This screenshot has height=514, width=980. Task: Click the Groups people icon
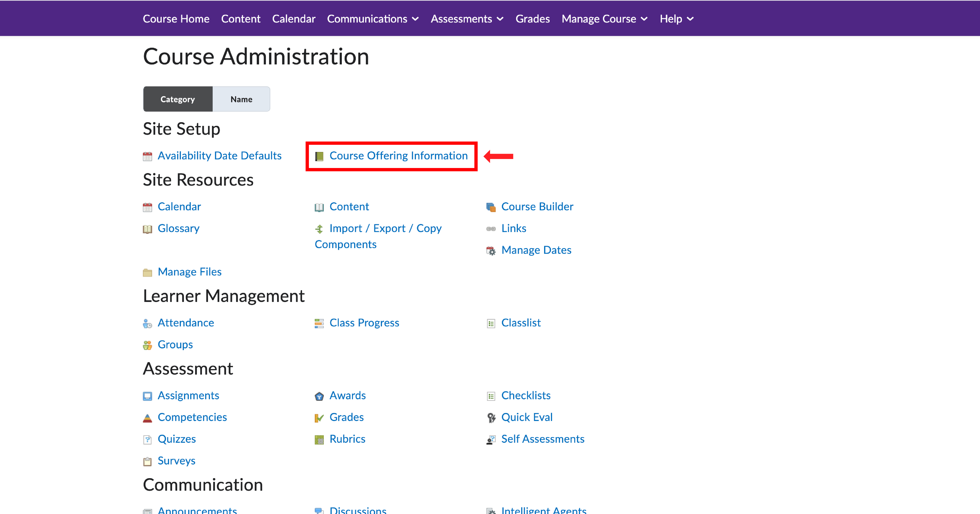148,345
